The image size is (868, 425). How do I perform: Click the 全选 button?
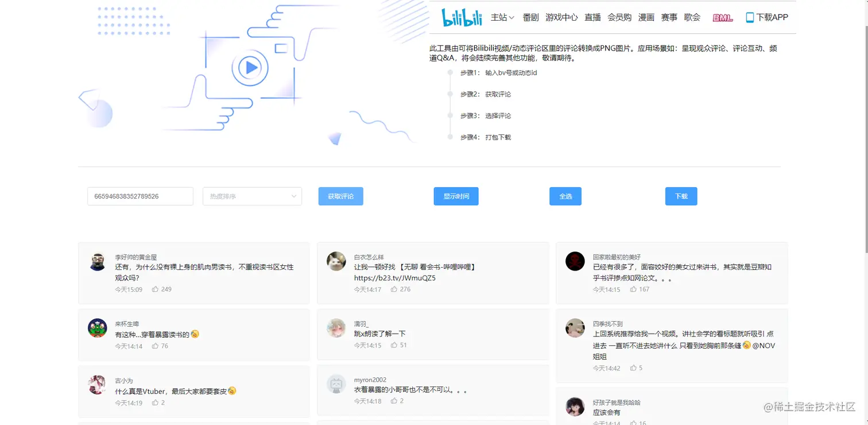(x=565, y=196)
